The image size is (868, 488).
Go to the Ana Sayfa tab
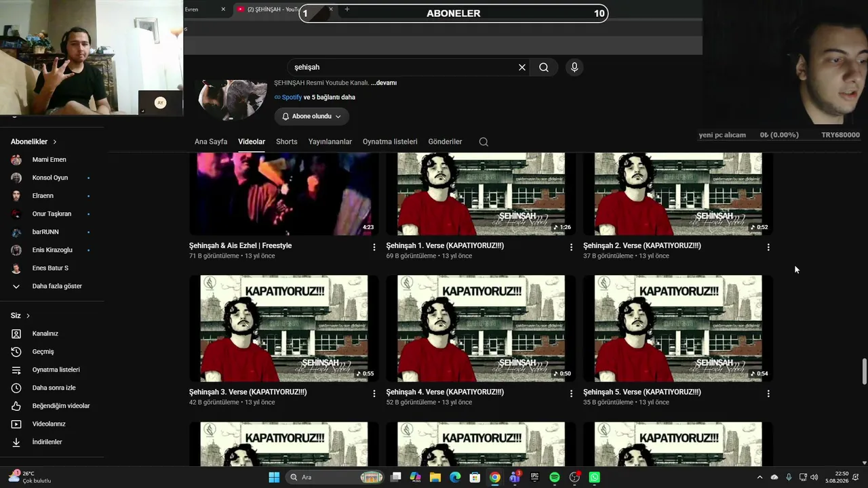(x=211, y=142)
